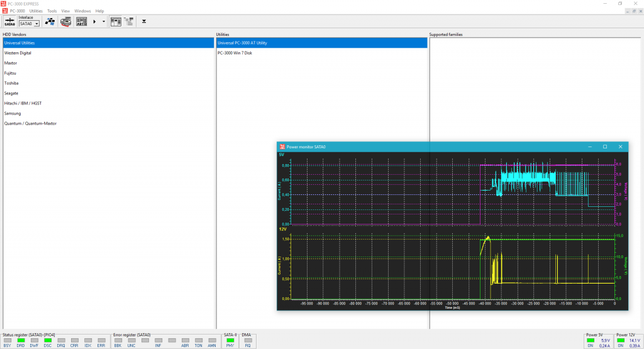Toggle the Power 12V ON indicator
644x349 pixels.
pos(621,340)
